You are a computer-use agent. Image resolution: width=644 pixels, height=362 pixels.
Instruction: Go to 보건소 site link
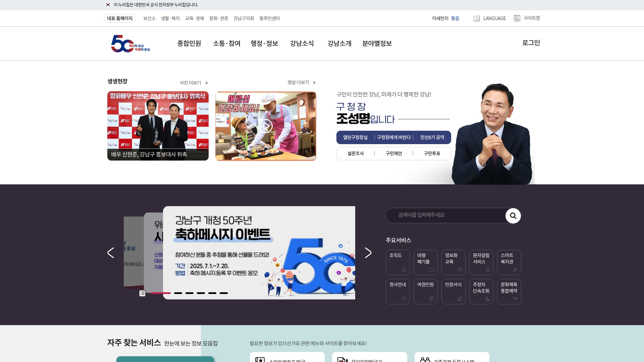(149, 18)
